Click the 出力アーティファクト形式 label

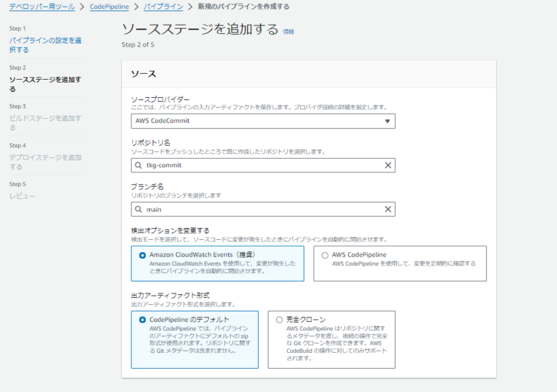tap(170, 295)
